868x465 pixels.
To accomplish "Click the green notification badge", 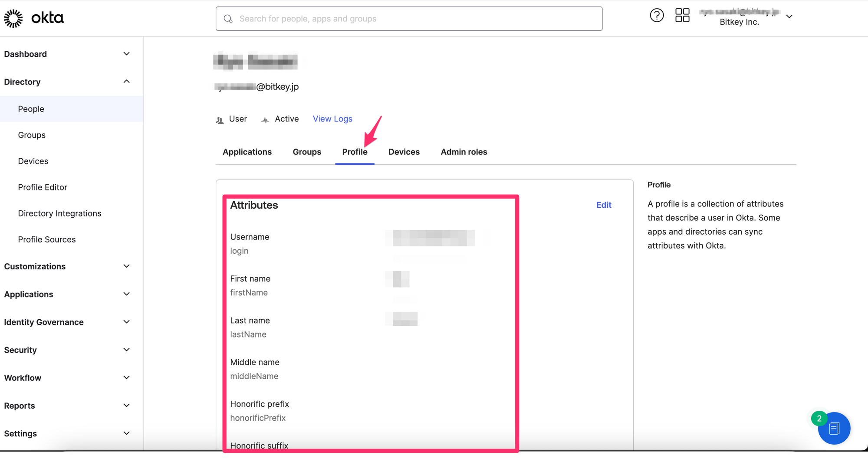I will pos(819,418).
